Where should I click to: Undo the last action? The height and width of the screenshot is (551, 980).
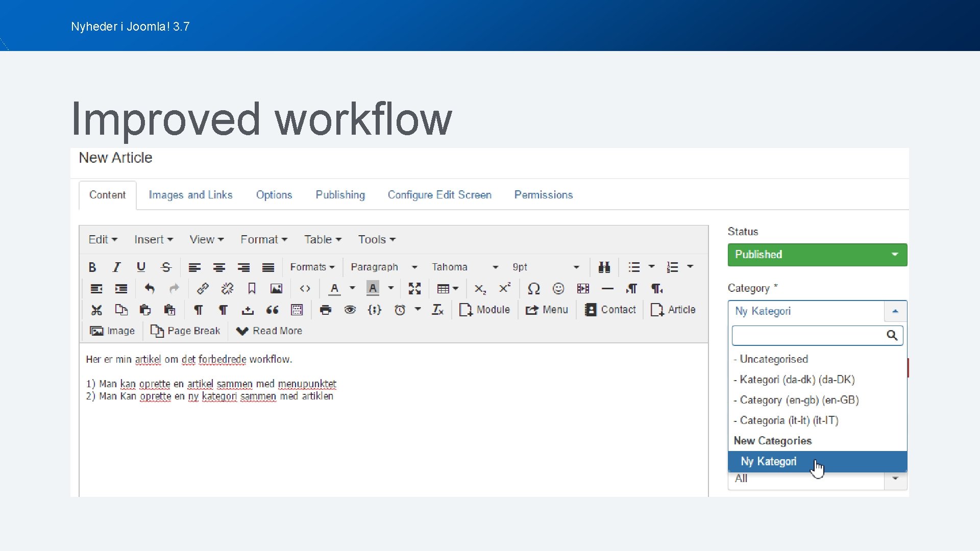point(150,289)
